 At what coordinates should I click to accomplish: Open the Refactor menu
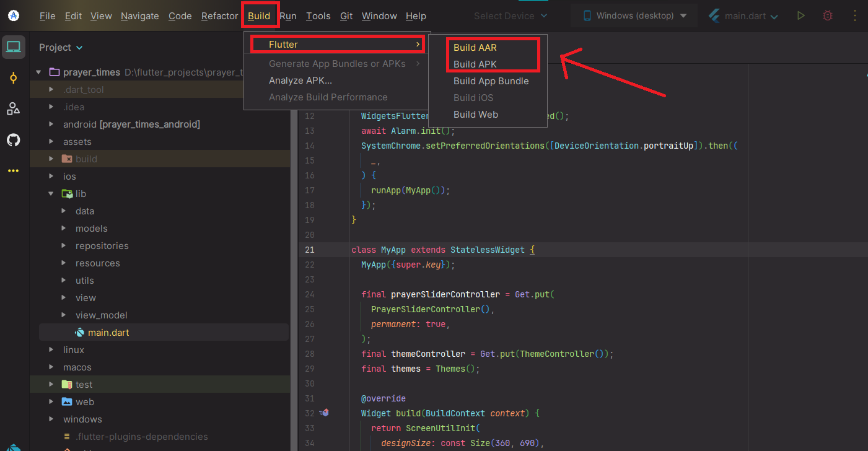[x=219, y=16]
